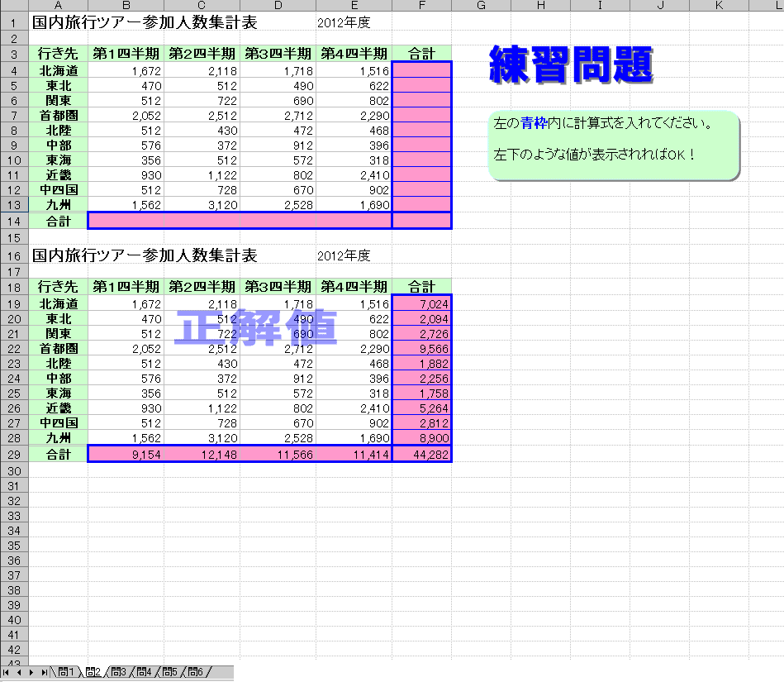Click the green 行き先 header cell
The height and width of the screenshot is (682, 784).
point(57,51)
